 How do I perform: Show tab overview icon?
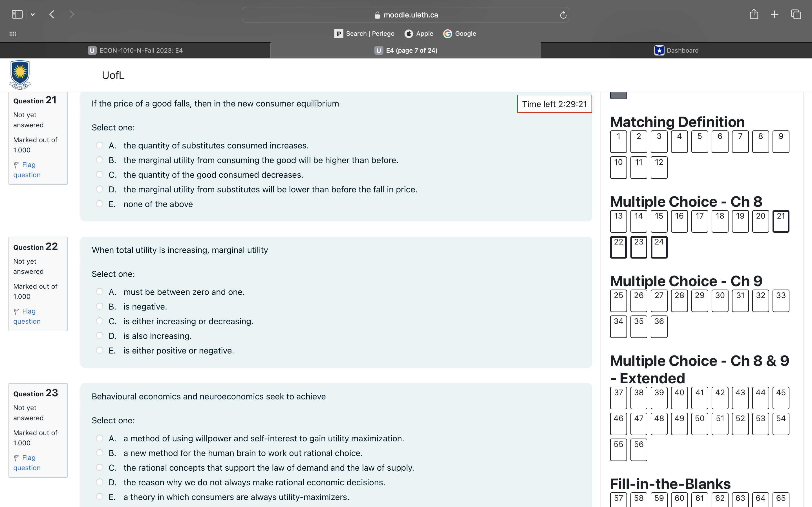tap(796, 14)
